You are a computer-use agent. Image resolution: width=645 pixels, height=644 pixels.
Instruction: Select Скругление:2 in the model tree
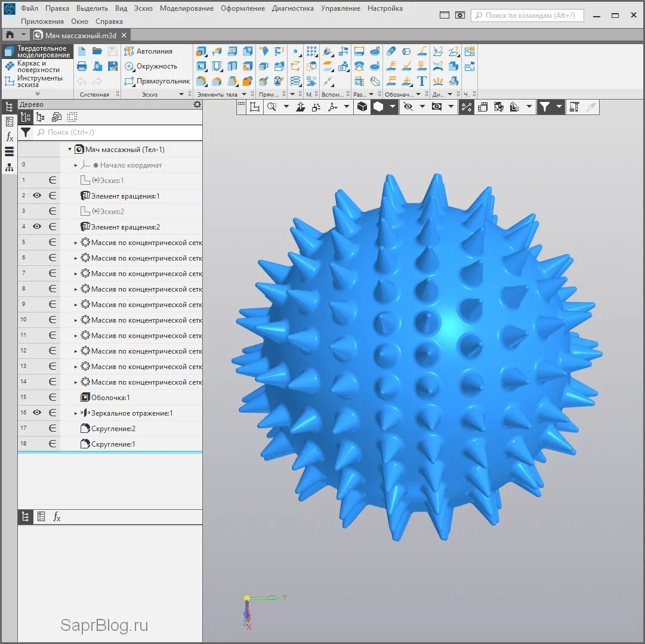113,429
